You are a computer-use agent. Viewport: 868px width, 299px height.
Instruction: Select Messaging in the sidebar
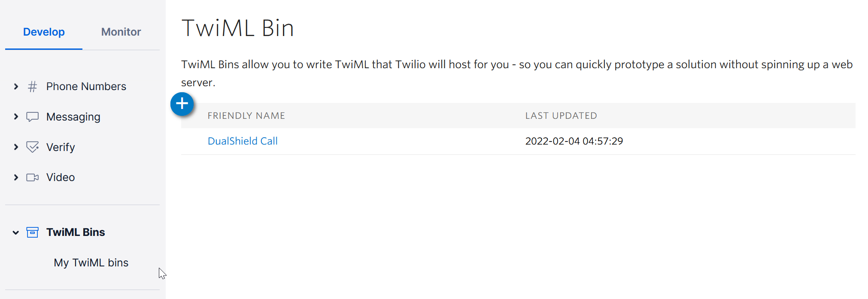coord(73,117)
